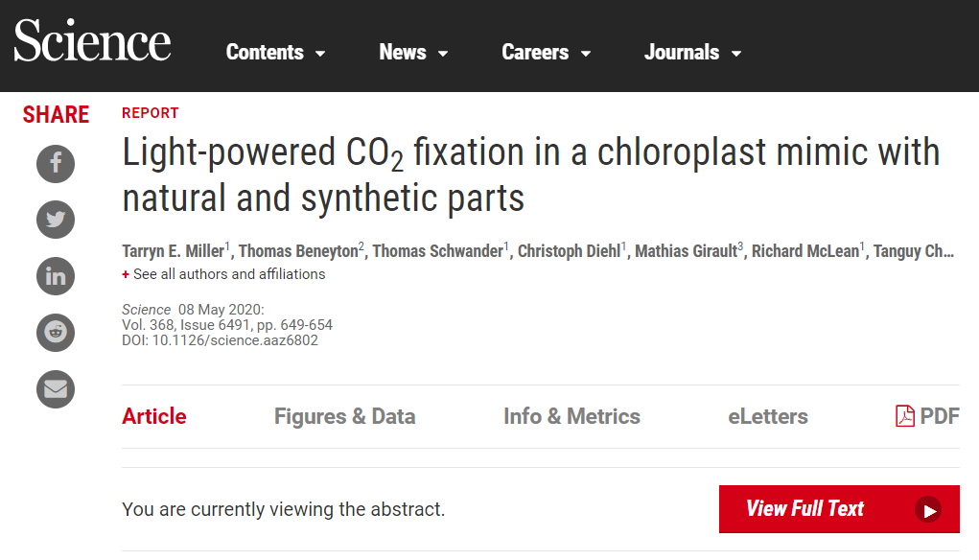Share article via email icon
The height and width of the screenshot is (560, 979).
(x=56, y=388)
